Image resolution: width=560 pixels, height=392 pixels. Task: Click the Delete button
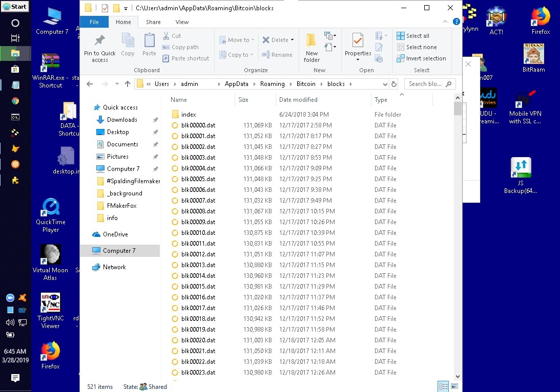tap(275, 39)
